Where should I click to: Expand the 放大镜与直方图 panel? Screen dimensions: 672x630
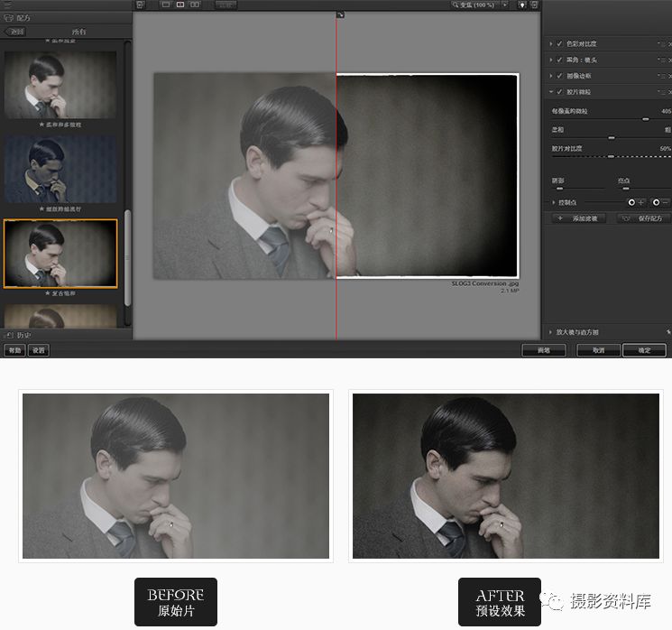pos(551,332)
